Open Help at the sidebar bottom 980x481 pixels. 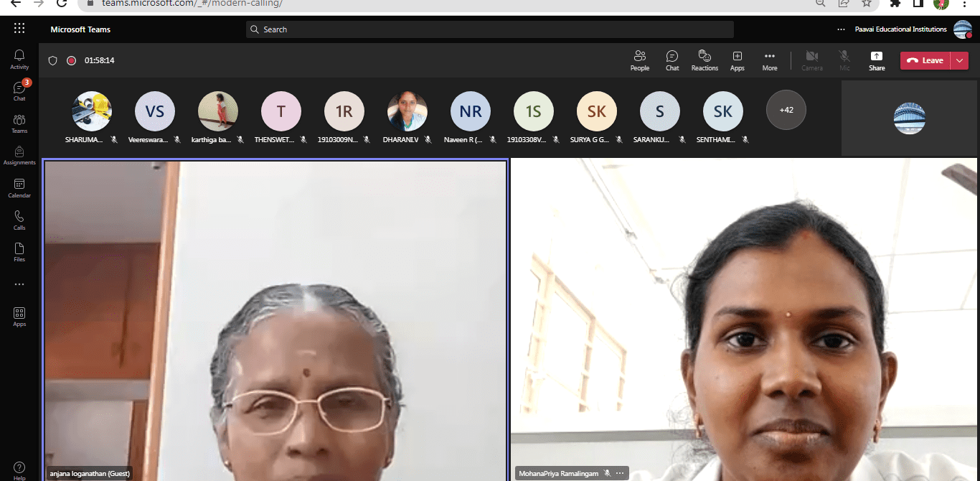pos(19,470)
